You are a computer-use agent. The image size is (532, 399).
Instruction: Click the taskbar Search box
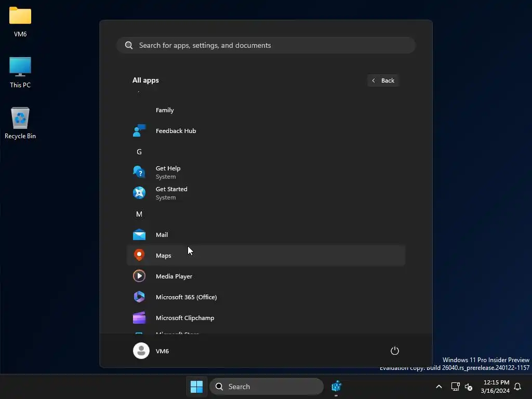(x=267, y=387)
